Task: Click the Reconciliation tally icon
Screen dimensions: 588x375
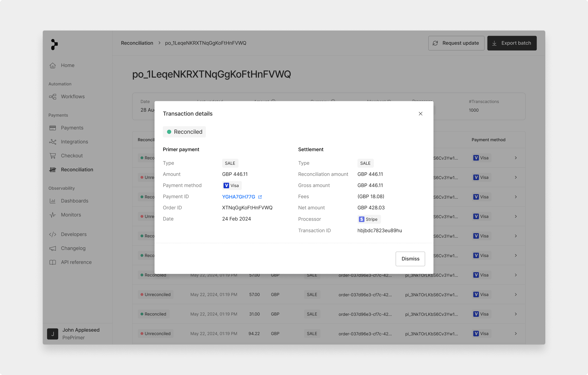Action: coord(53,170)
